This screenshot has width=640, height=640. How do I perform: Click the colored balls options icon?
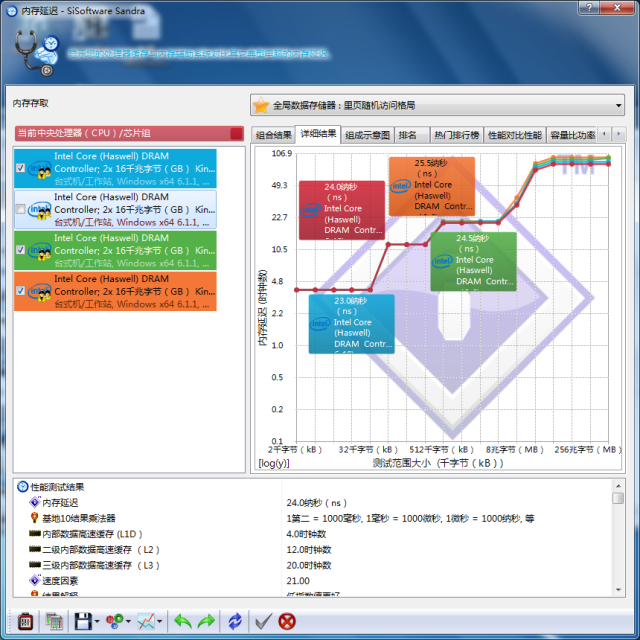(115, 621)
